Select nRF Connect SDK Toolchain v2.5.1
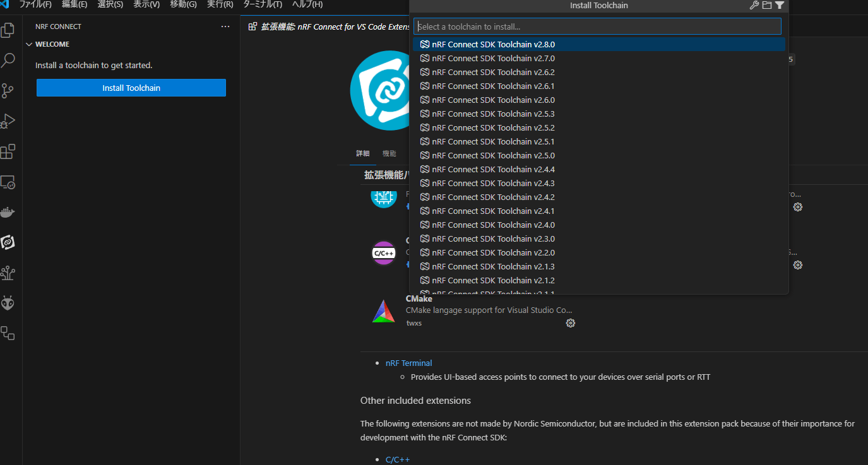The height and width of the screenshot is (465, 868). [598, 141]
